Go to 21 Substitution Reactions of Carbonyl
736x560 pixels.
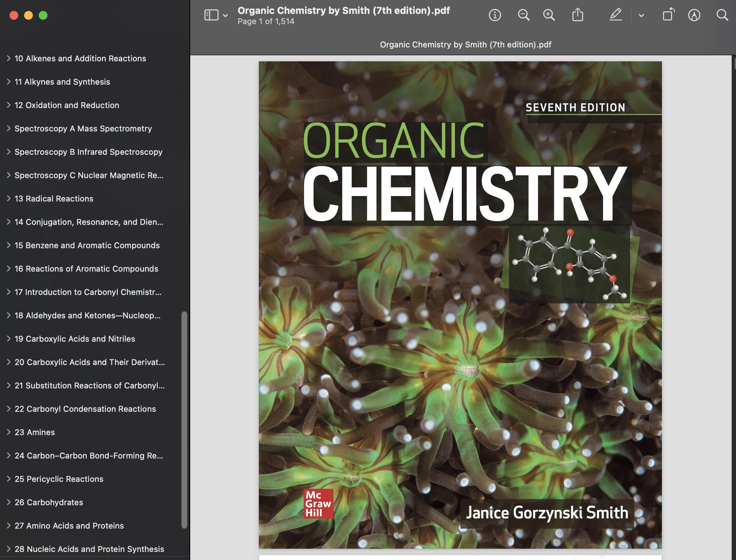[89, 386]
